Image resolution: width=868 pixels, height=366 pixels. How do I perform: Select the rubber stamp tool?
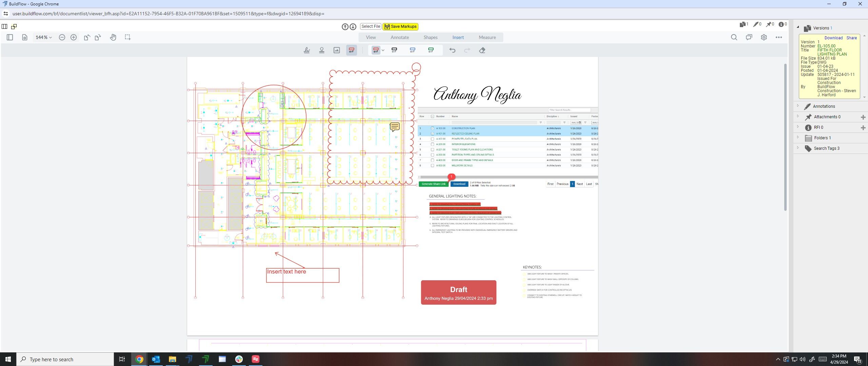click(x=322, y=50)
